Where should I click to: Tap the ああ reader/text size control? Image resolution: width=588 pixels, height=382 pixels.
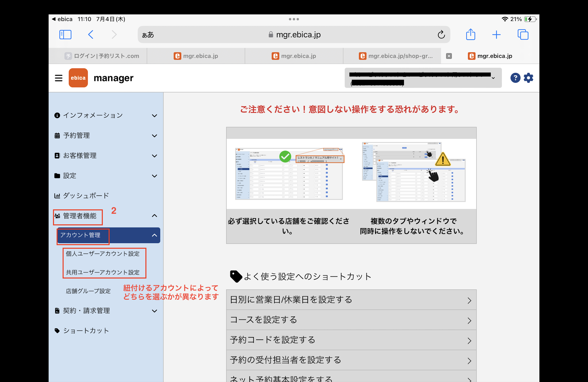point(148,35)
